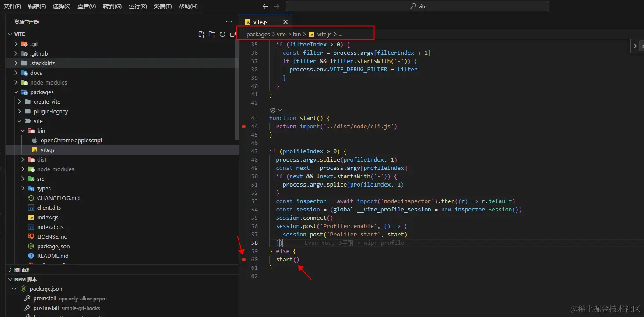Click the TS file icon next to client.d.ts

pyautogui.click(x=31, y=208)
